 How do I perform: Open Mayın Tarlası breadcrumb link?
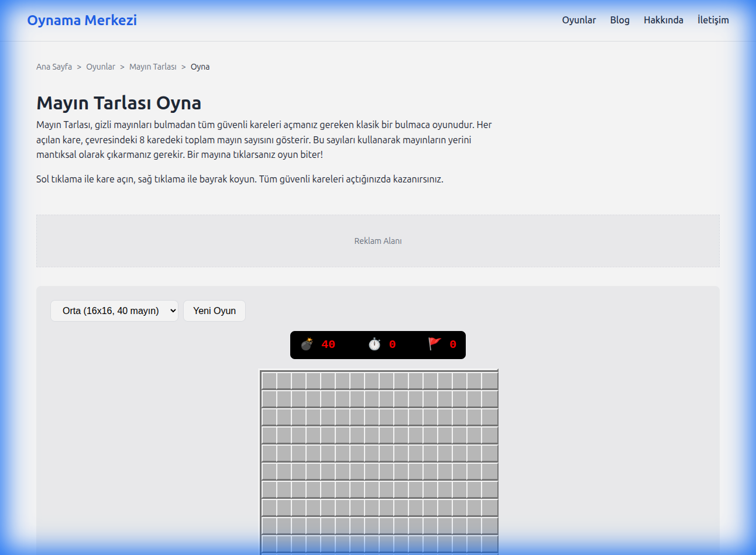[x=153, y=67]
